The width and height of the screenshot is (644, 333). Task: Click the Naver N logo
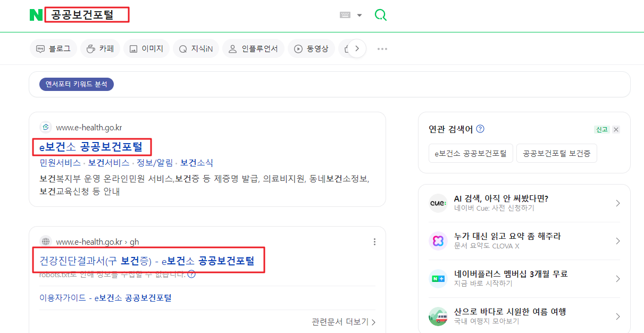click(x=36, y=15)
